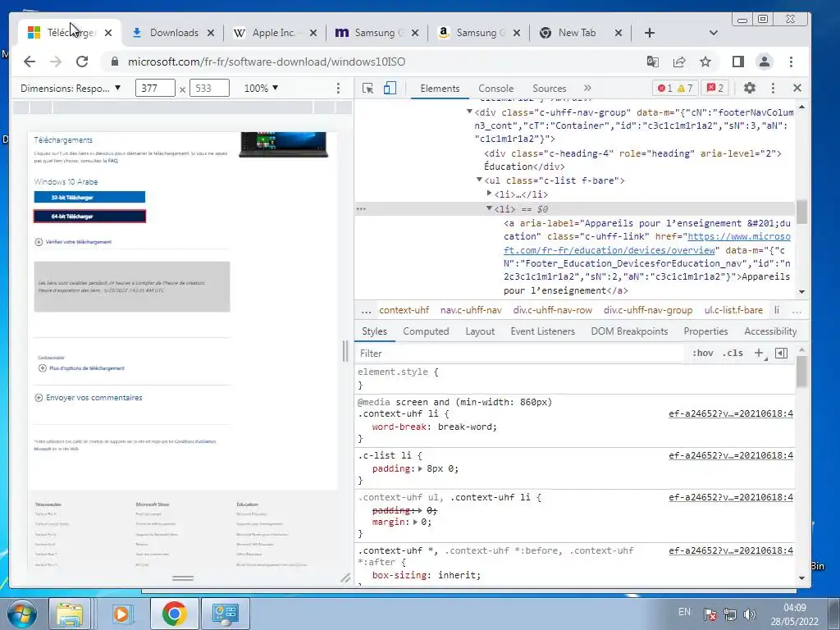
Task: Select div.c-uhff-nav-row in breadcrumb
Action: click(x=552, y=310)
